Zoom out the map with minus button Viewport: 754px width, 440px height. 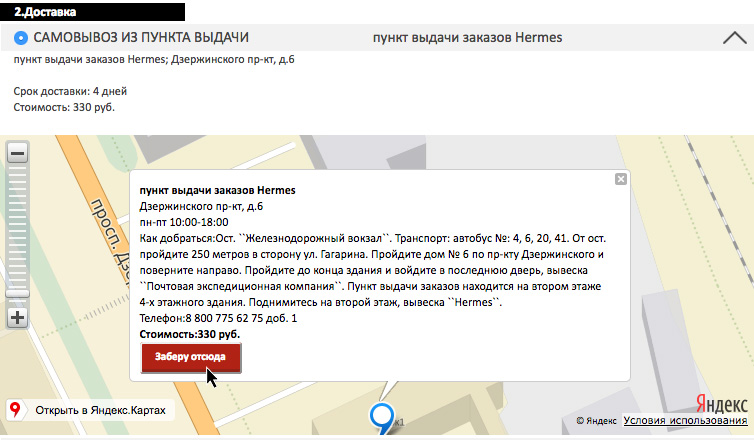[17, 153]
